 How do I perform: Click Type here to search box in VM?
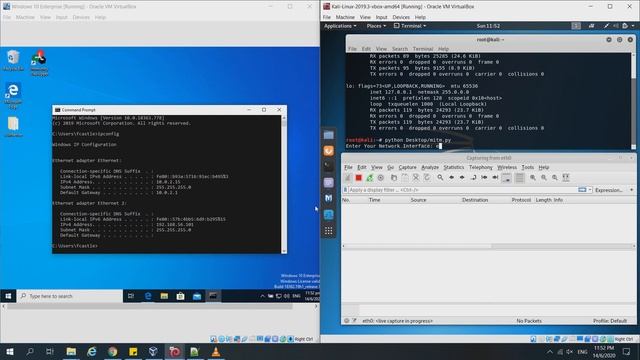coord(69,296)
